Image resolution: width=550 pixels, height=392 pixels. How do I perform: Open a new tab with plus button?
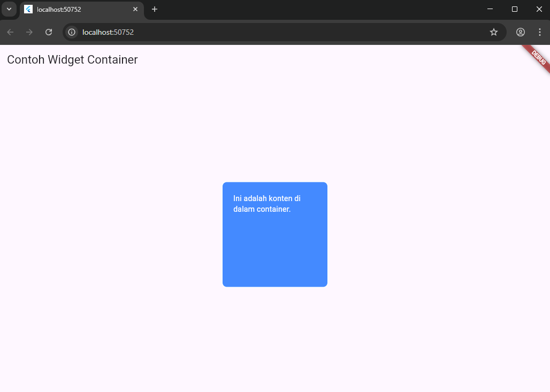(x=155, y=9)
